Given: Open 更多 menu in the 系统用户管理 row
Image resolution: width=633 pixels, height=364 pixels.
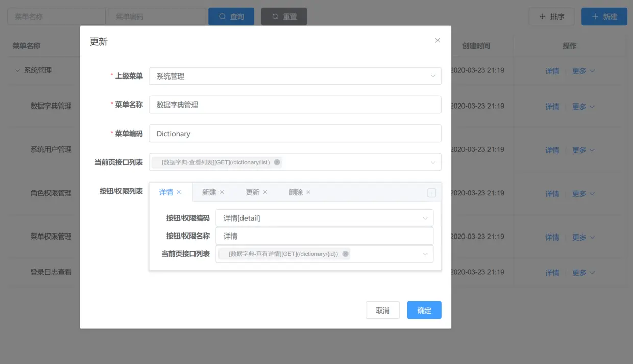Looking at the screenshot, I should coord(583,150).
